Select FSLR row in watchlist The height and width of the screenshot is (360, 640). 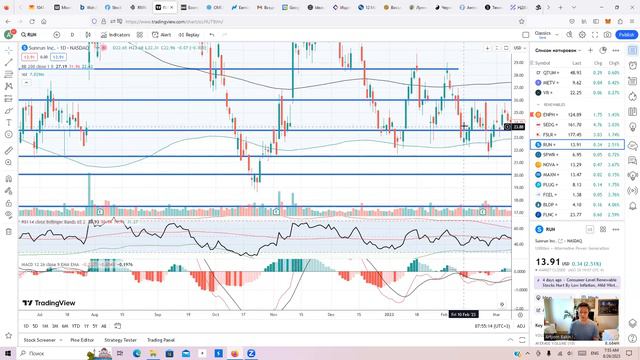point(578,134)
